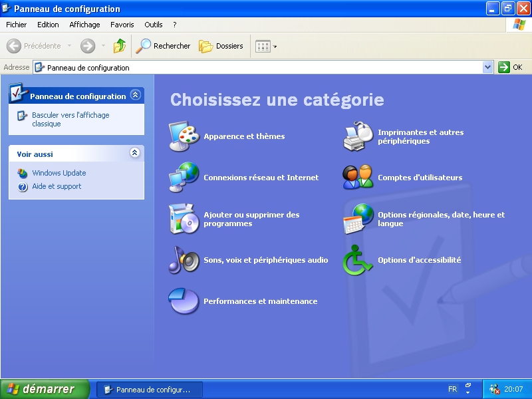
Task: Click the Imprimantes et autres périphériques printer icon
Action: 358,136
